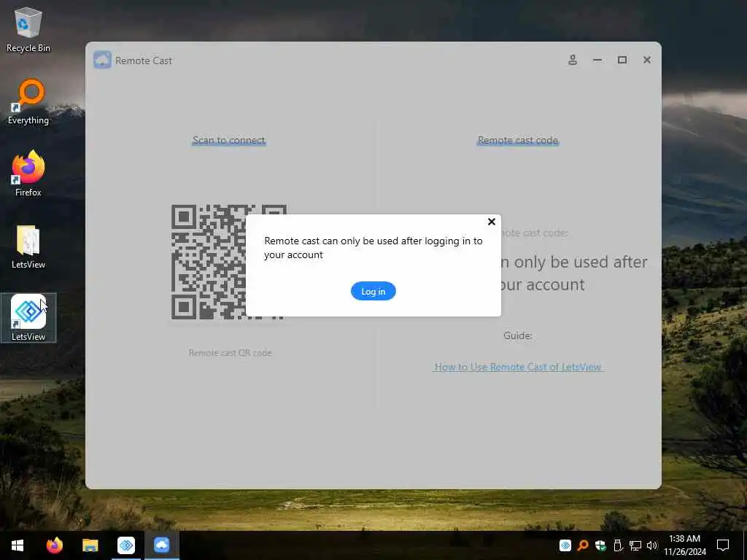
Task: Close the Remote Cast window
Action: 647,60
